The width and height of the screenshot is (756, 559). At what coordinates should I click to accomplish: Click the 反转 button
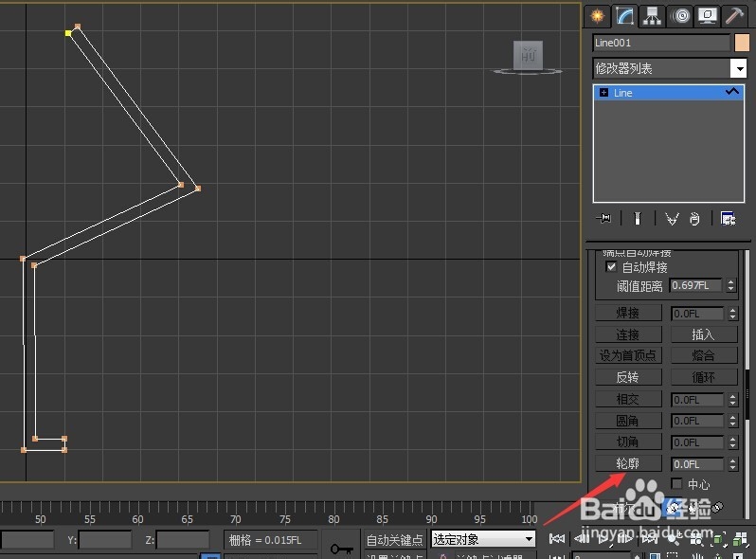pyautogui.click(x=628, y=377)
